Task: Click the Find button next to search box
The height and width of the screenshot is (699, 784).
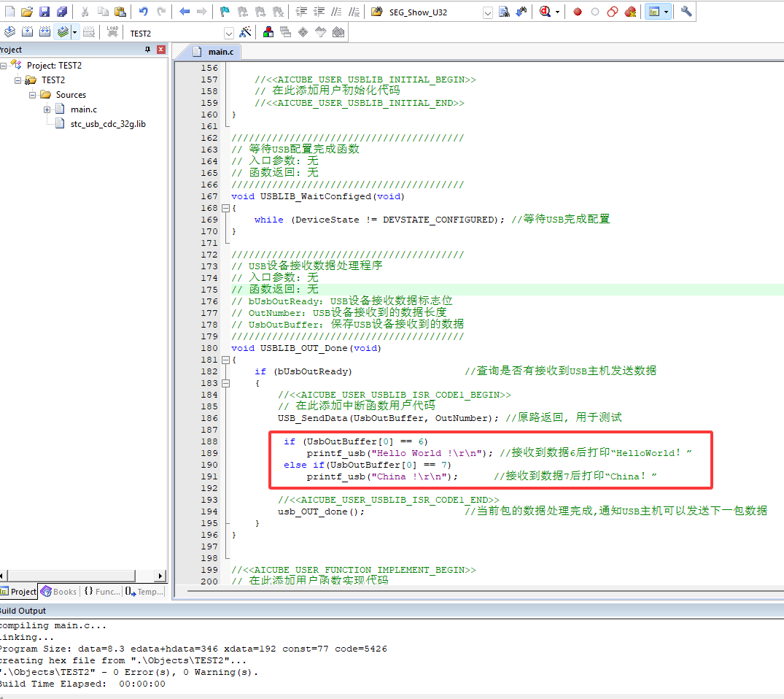Action: click(x=504, y=12)
